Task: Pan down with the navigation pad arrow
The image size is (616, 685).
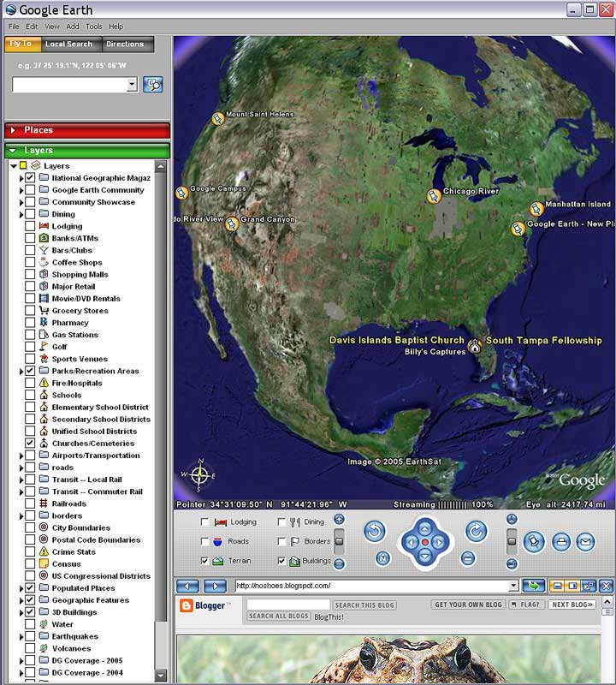Action: click(x=424, y=556)
